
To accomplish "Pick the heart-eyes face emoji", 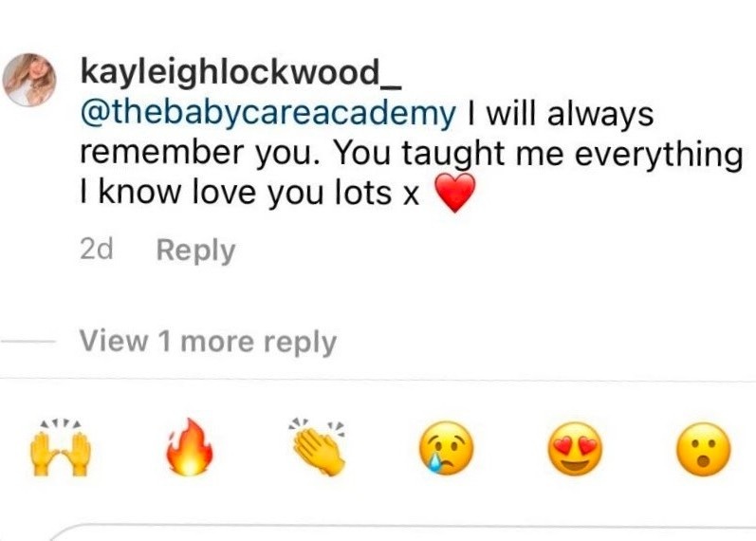I will pyautogui.click(x=575, y=449).
